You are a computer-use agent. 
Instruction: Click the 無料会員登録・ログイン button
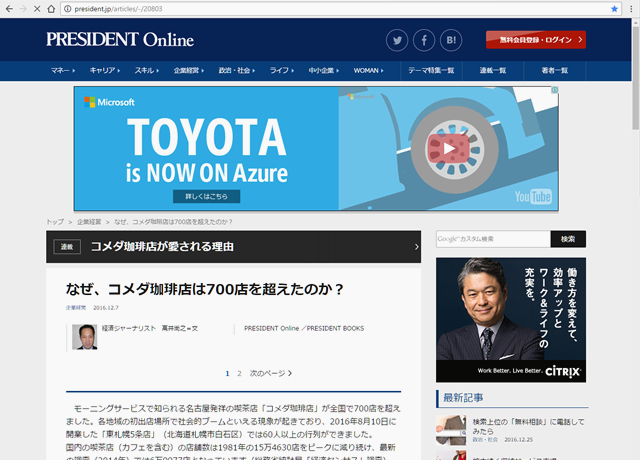coord(535,40)
